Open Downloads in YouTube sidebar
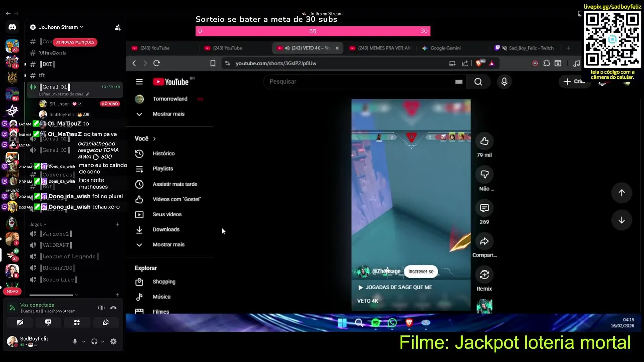 (166, 229)
